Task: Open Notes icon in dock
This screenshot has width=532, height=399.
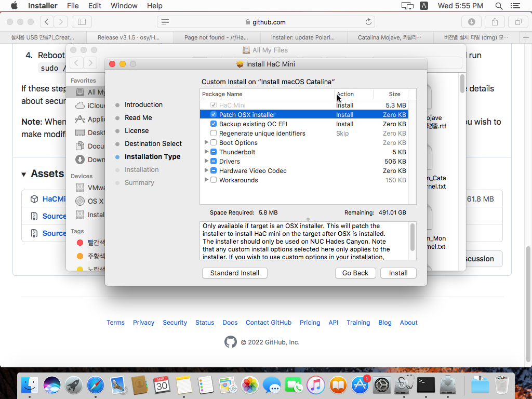Action: pyautogui.click(x=183, y=385)
